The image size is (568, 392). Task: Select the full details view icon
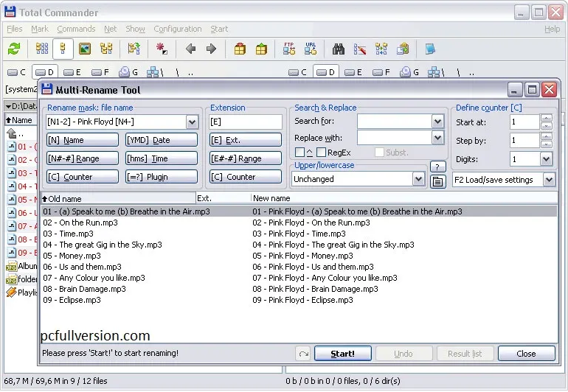pyautogui.click(x=63, y=49)
